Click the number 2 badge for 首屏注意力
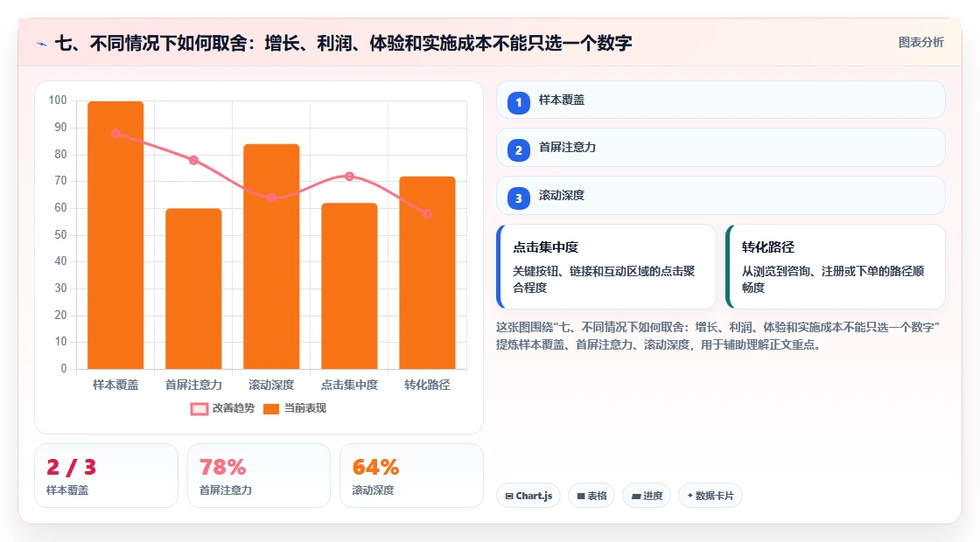Screen dimensions: 980x542 pyautogui.click(x=518, y=149)
